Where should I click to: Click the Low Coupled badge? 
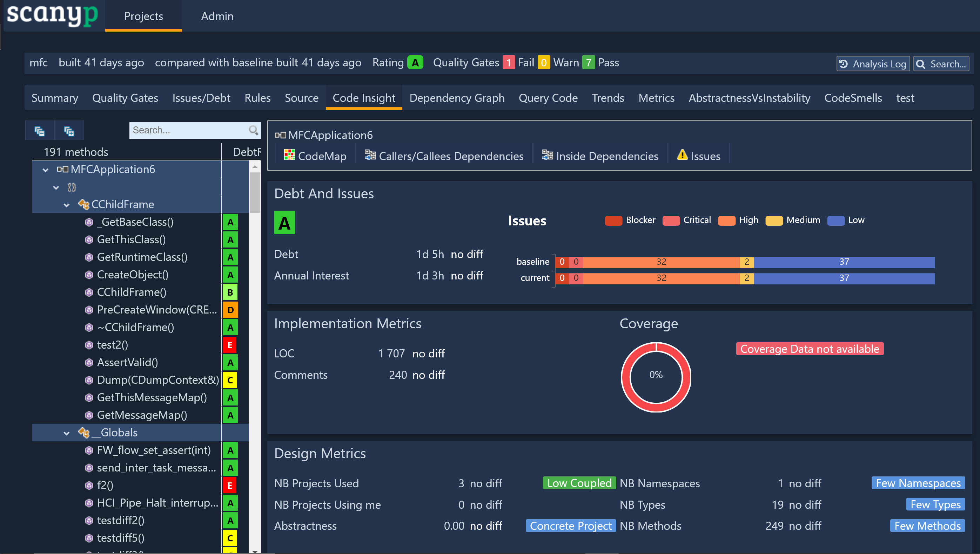579,483
